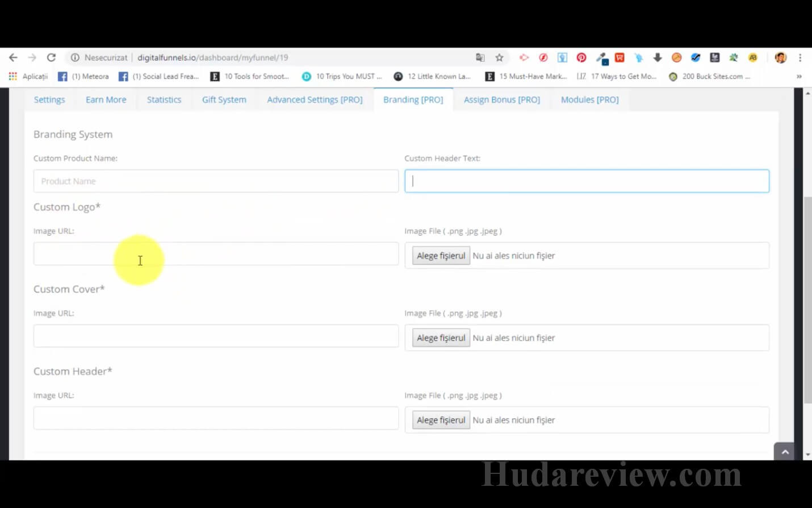Open the 12 Little Known La... bookmark
The width and height of the screenshot is (812, 508).
[433, 76]
